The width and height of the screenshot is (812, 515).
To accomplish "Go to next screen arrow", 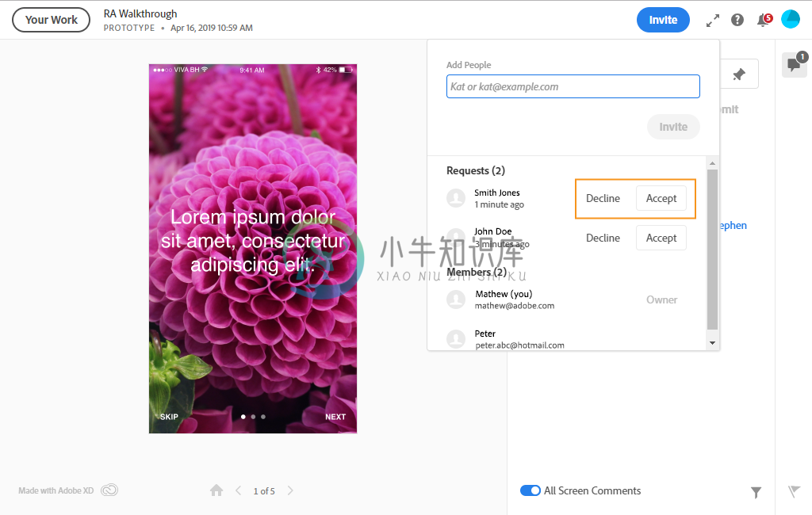I will 290,490.
